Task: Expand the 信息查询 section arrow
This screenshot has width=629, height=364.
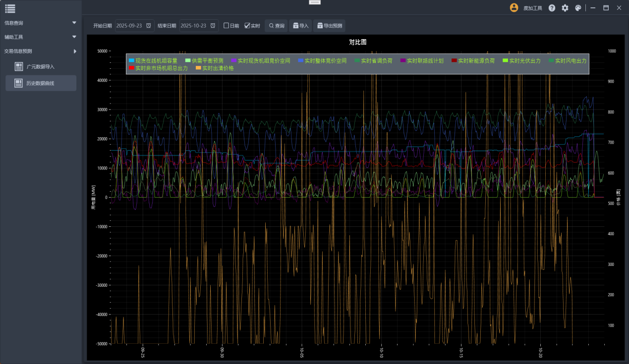Action: 74,23
